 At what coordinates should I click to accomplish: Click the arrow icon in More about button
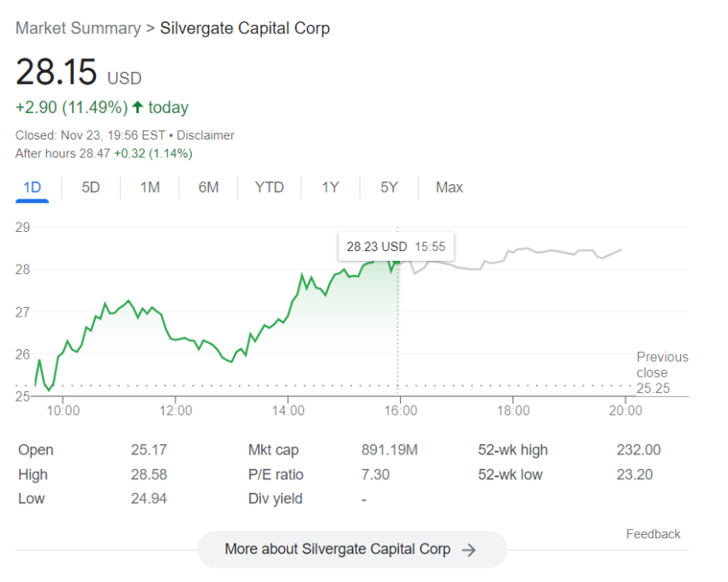[468, 550]
